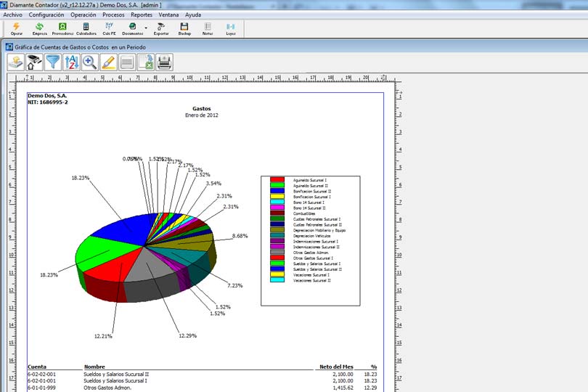Open the Notas toolbar icon
588x392 pixels.
click(x=208, y=28)
